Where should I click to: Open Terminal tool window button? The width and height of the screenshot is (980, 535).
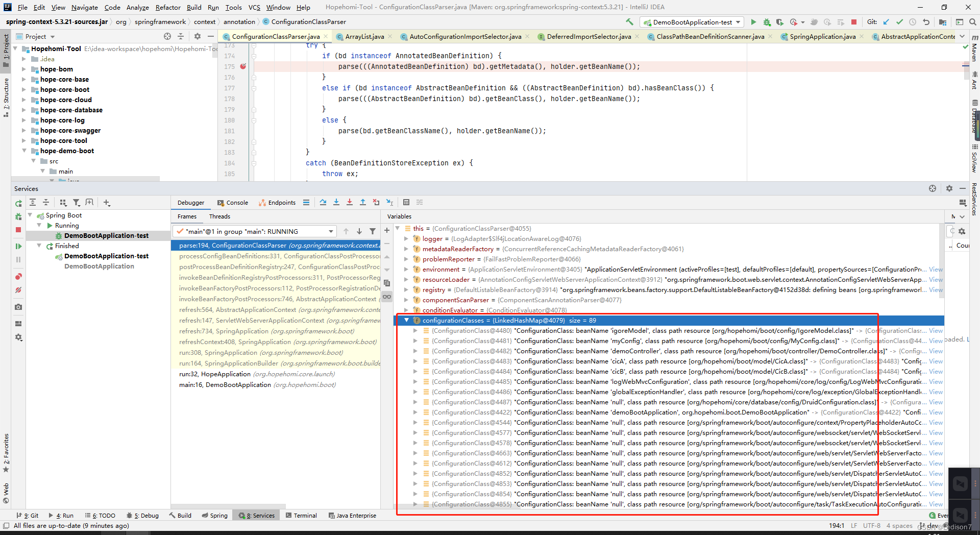click(301, 516)
